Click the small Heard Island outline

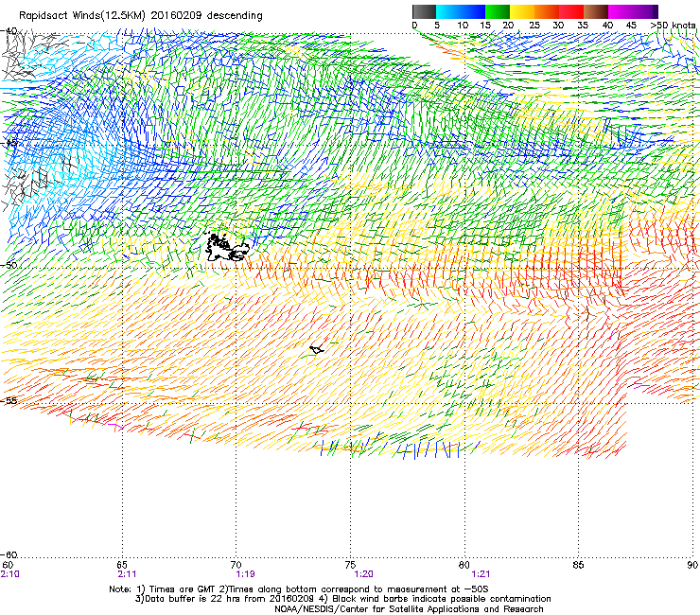pos(317,349)
